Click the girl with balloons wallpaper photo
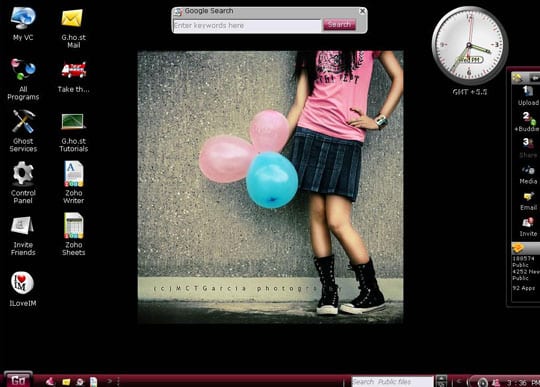 (271, 187)
